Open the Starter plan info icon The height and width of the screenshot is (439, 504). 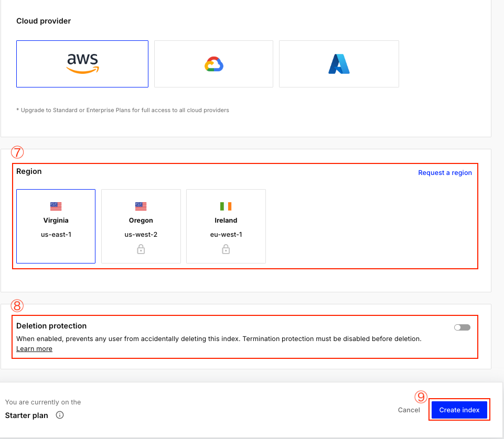(x=60, y=415)
